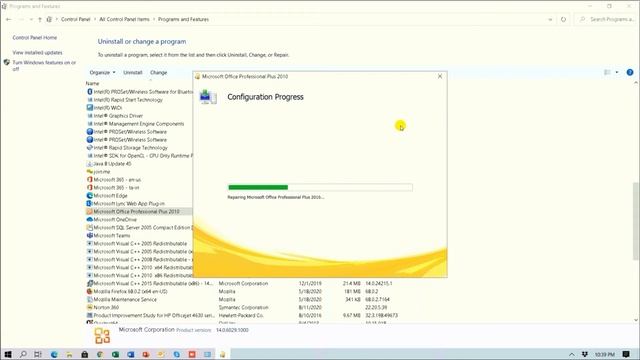Open the Excel taskbar icon
This screenshot has height=360, width=640.
tap(115, 354)
